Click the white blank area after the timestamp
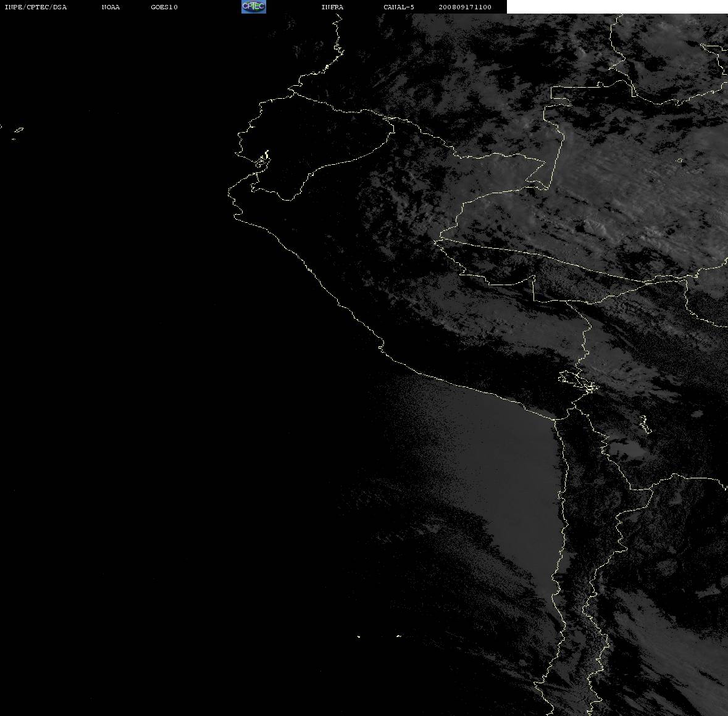This screenshot has height=716, width=728. point(617,7)
